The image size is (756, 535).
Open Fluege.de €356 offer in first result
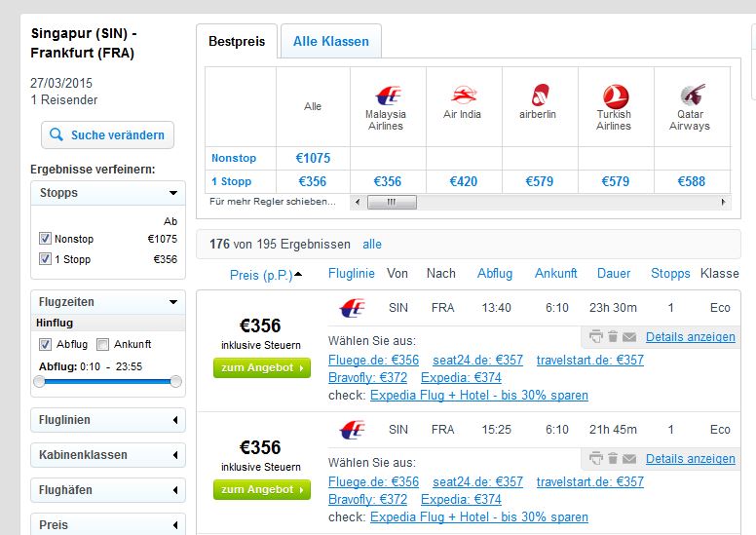tap(374, 360)
